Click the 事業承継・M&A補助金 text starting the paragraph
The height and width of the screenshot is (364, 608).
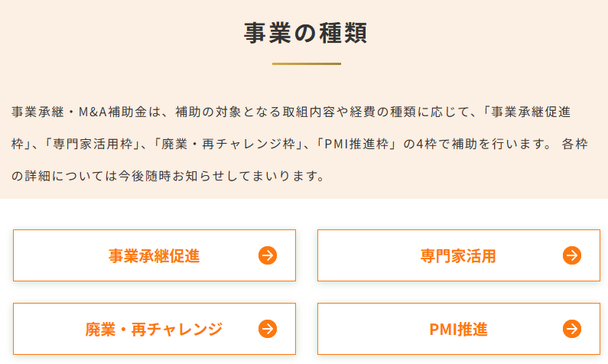[80, 112]
